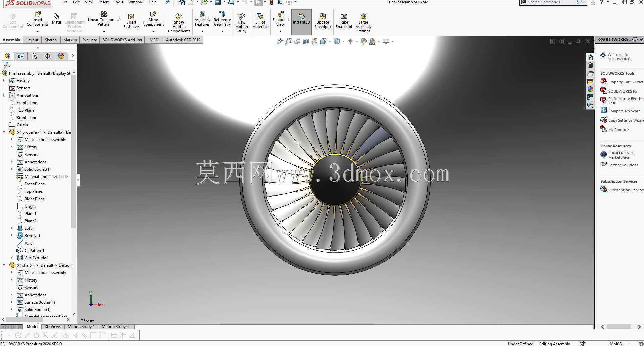This screenshot has height=346, width=644.
Task: Select Plane2 in the feature tree
Action: tap(30, 221)
